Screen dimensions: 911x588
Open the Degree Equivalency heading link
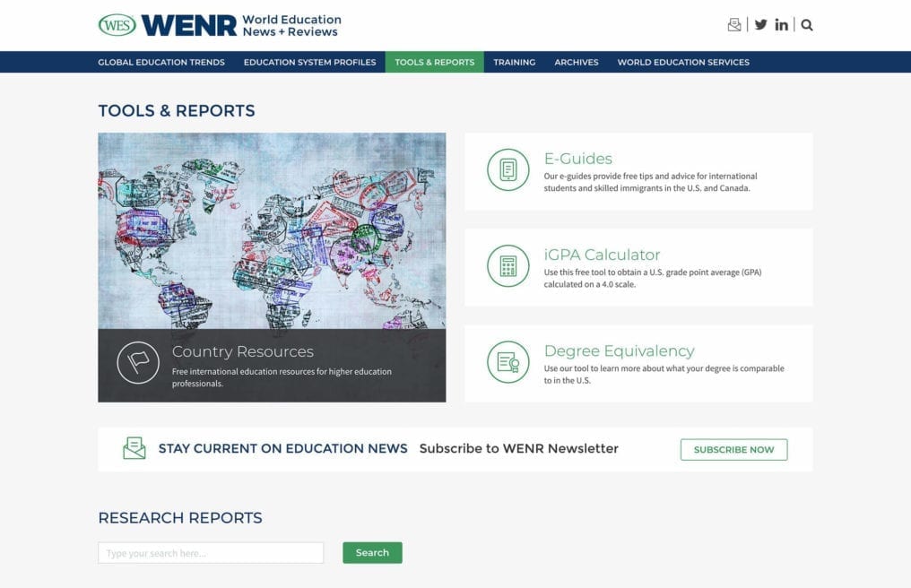(620, 351)
